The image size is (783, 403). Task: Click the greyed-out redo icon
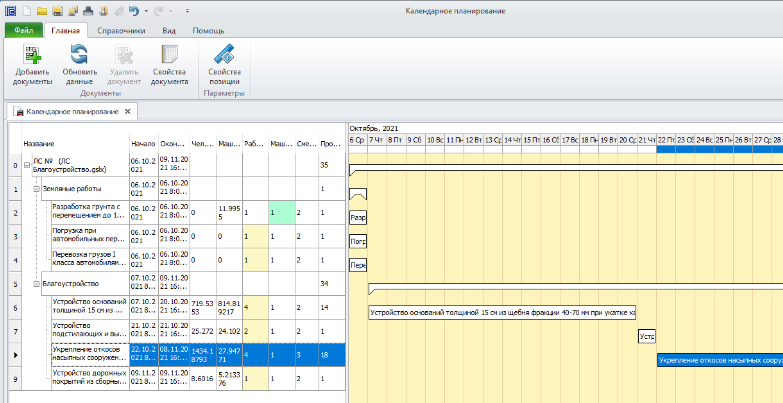(161, 10)
